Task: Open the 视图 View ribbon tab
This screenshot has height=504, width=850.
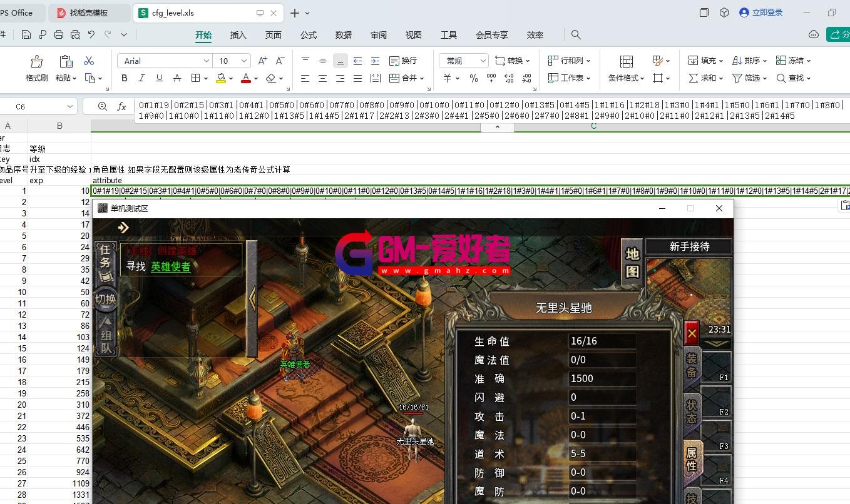Action: pos(414,35)
